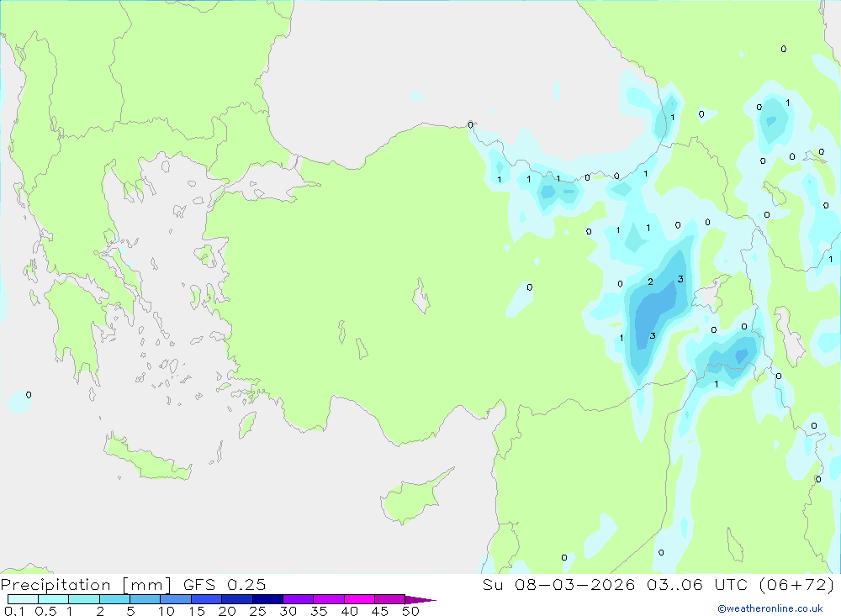
Task: Click the arrow tip beyond 50 mm
Action: (x=421, y=600)
